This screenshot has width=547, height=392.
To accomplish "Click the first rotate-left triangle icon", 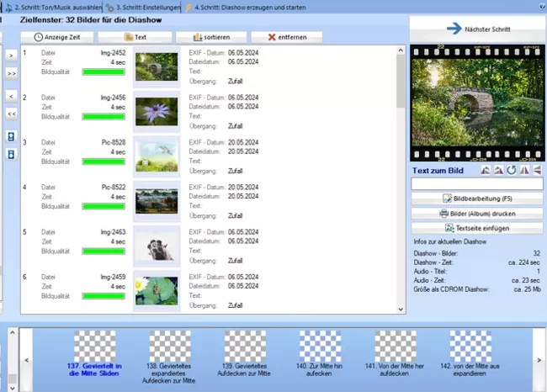I will (485, 170).
